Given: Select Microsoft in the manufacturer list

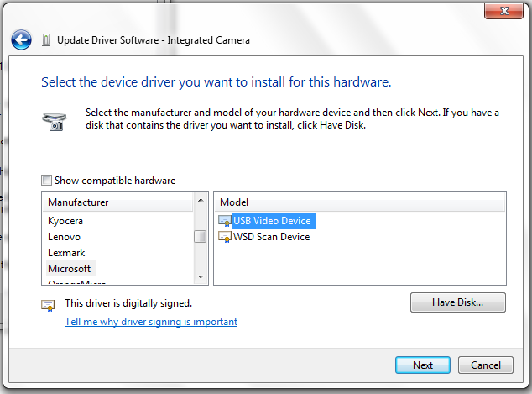Looking at the screenshot, I should click(x=70, y=269).
